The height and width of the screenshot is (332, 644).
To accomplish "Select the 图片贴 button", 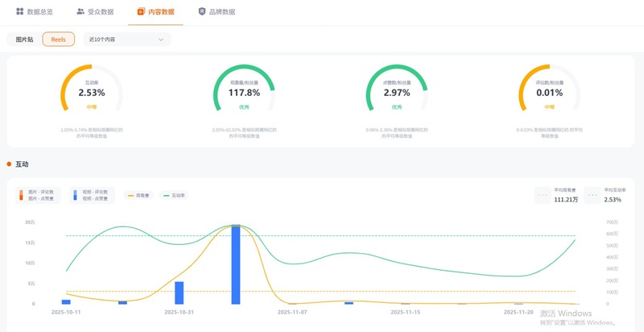I will point(25,39).
